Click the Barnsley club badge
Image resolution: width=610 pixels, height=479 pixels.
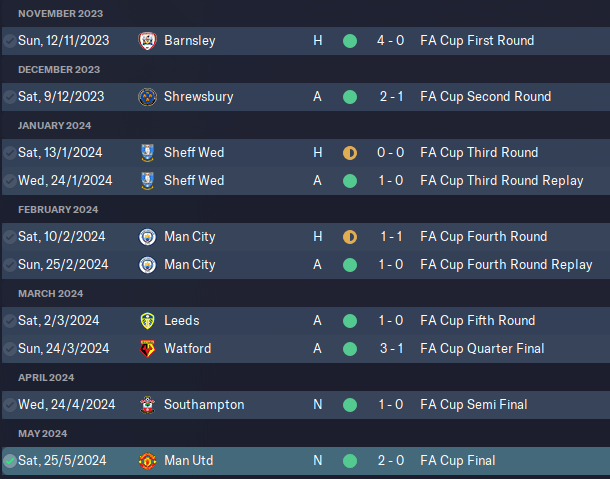pos(148,41)
